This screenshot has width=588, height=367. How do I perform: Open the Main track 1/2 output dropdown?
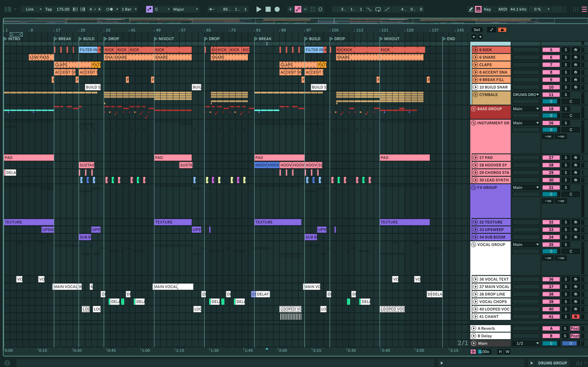[526, 343]
